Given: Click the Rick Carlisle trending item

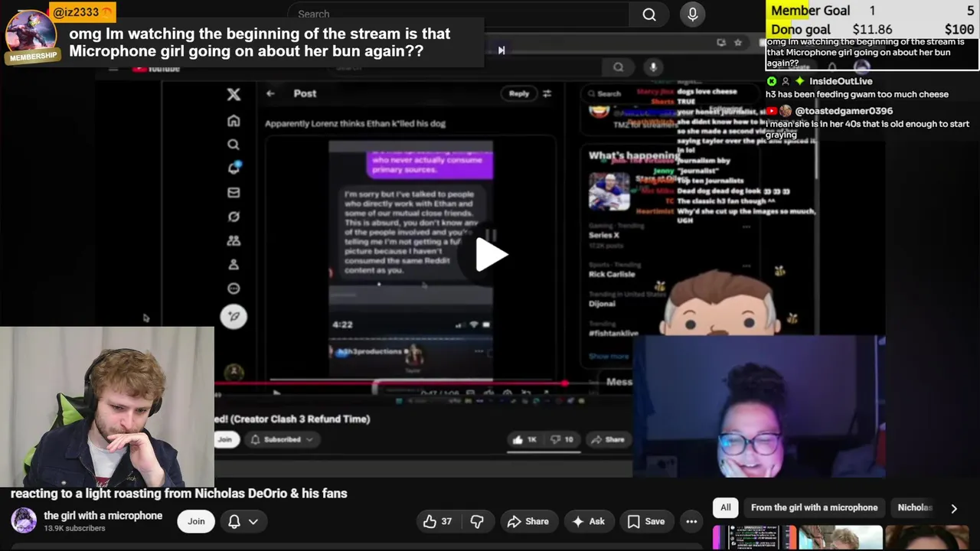Looking at the screenshot, I should (611, 274).
